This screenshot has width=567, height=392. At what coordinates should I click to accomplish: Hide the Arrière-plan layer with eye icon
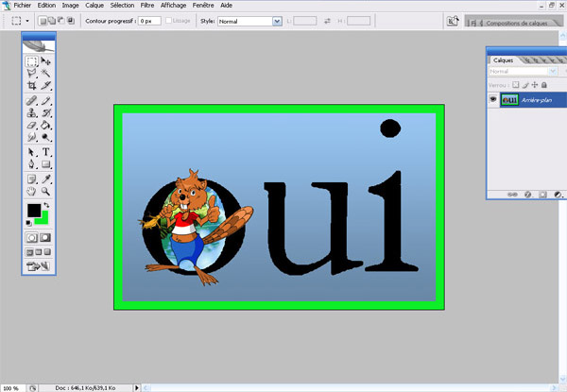(493, 99)
